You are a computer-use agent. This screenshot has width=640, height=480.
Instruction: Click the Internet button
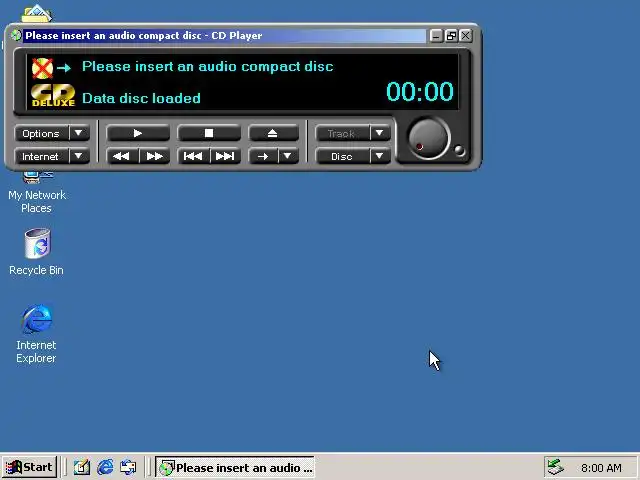pyautogui.click(x=41, y=157)
